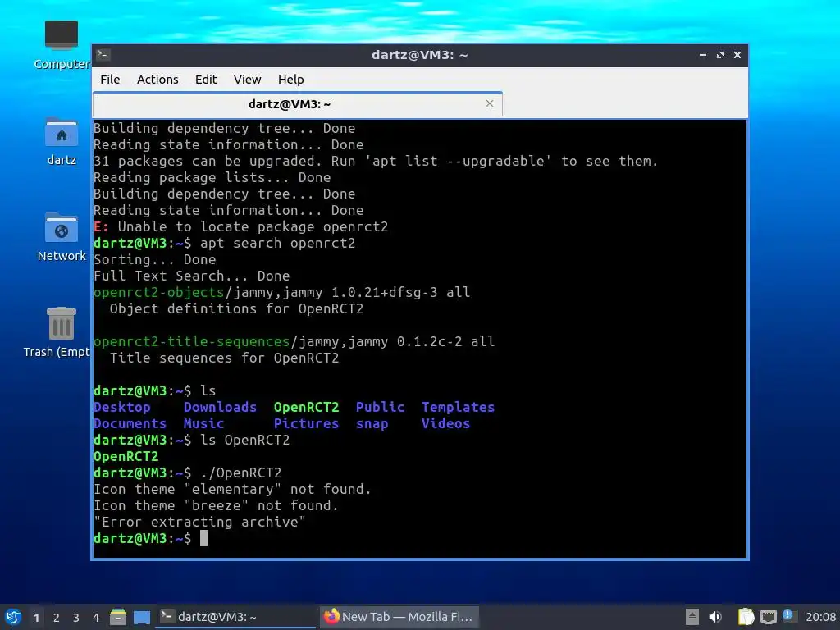This screenshot has width=840, height=630.
Task: Click 'Public' in the ls output
Action: 381,407
